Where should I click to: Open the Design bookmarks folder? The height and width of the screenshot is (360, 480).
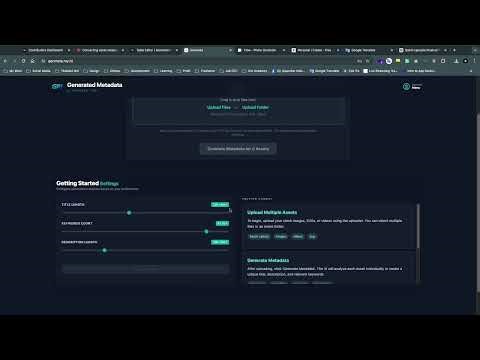(91, 71)
